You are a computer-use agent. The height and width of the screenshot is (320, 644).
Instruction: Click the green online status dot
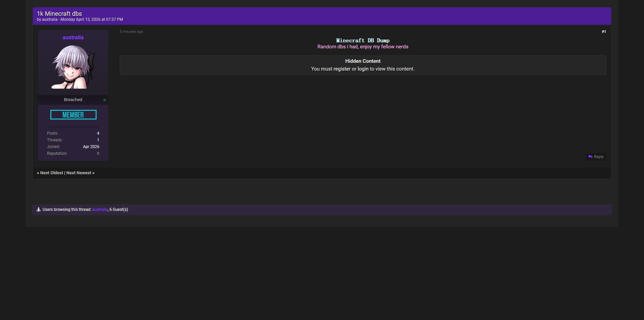click(x=105, y=100)
